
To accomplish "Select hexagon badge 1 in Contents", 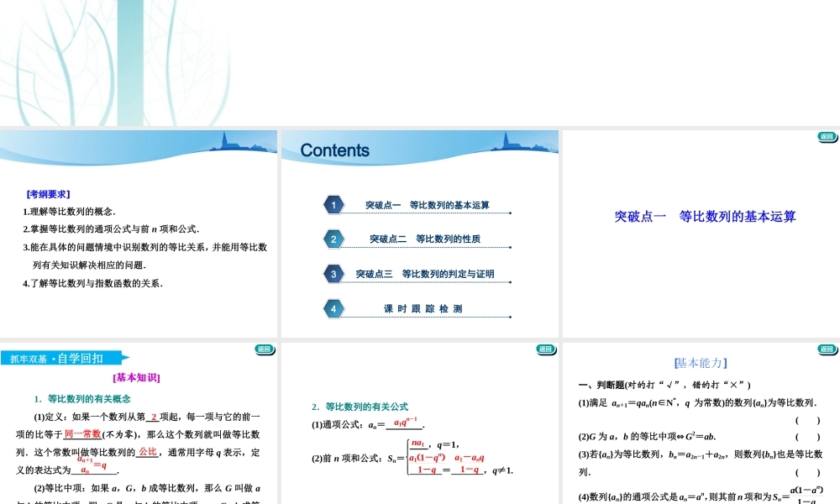I will [x=333, y=203].
